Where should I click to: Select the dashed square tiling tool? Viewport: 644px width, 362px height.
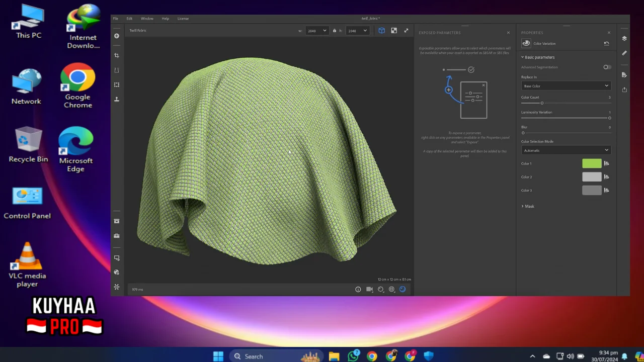coord(117,84)
